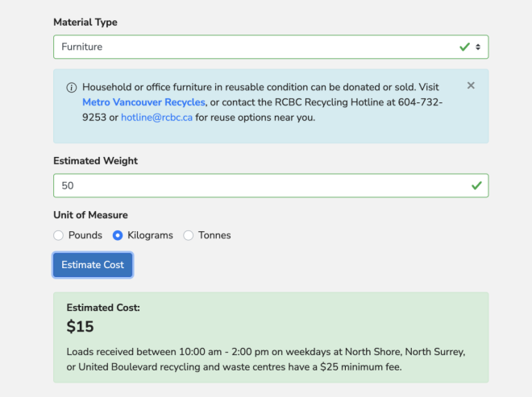Choose Tonnes as unit of measure
532x397 pixels.
pos(189,236)
